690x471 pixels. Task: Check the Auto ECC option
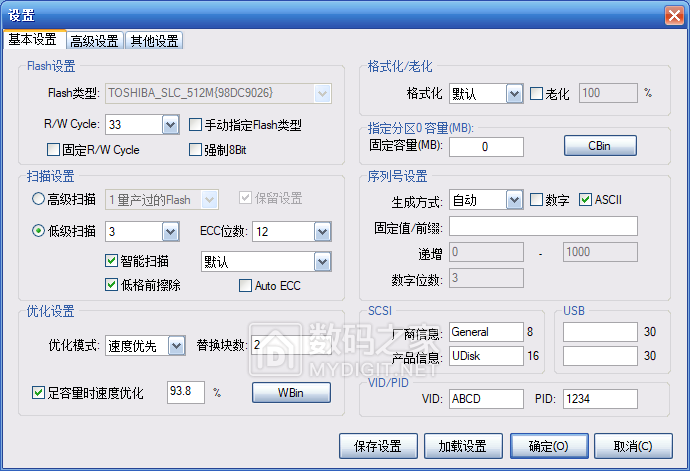coord(246,286)
